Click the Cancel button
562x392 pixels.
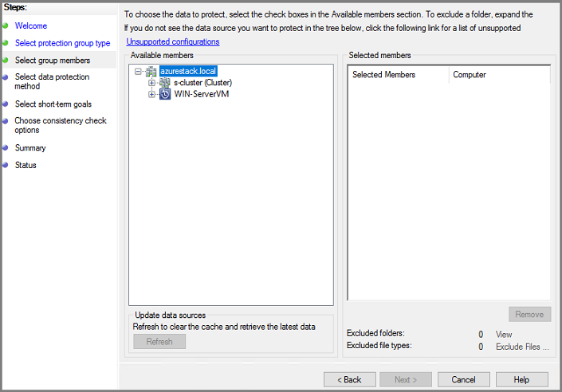click(x=464, y=380)
